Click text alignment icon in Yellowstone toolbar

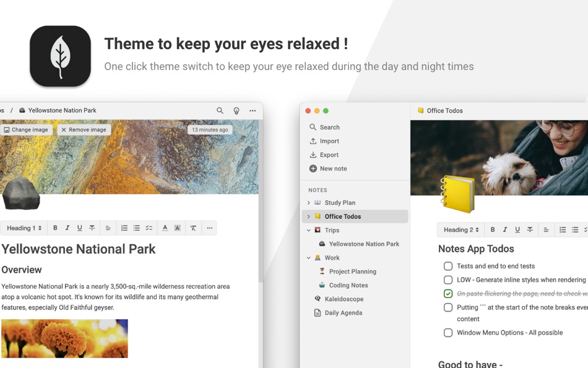pos(108,228)
